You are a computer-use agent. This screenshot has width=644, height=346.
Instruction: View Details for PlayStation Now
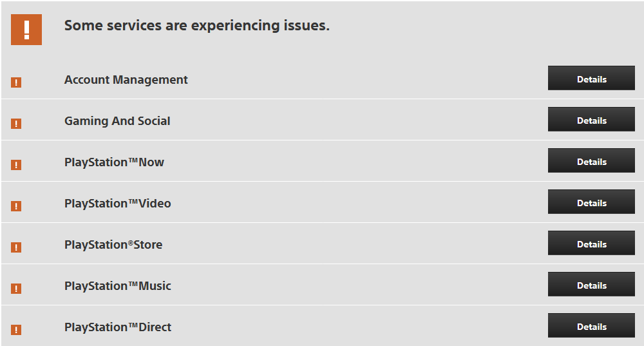[591, 161]
